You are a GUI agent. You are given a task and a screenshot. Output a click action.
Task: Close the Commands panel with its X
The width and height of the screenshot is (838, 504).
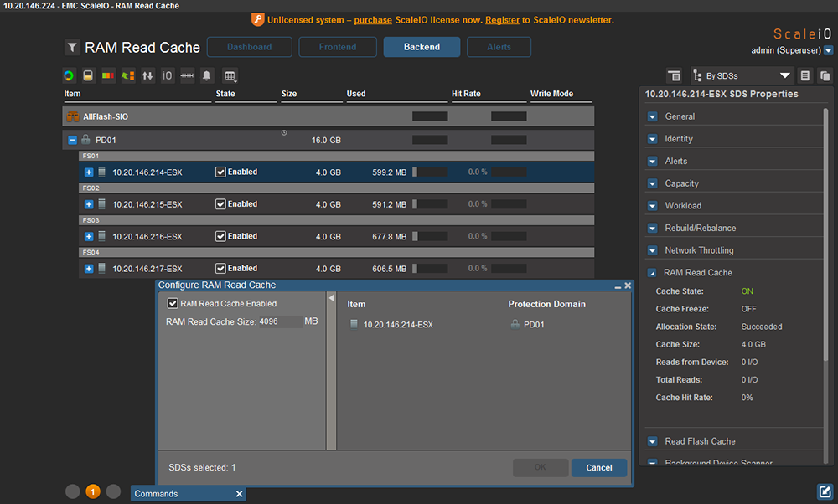click(240, 494)
